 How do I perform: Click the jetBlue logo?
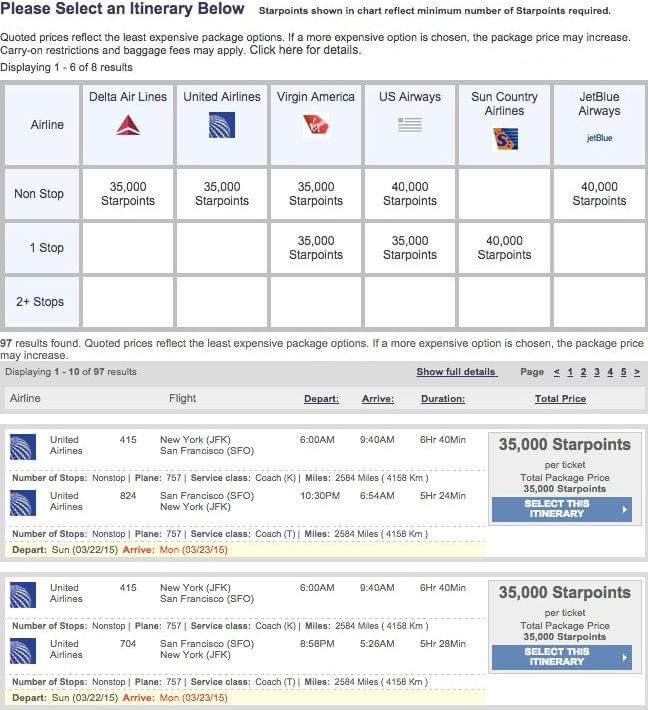(x=599, y=138)
